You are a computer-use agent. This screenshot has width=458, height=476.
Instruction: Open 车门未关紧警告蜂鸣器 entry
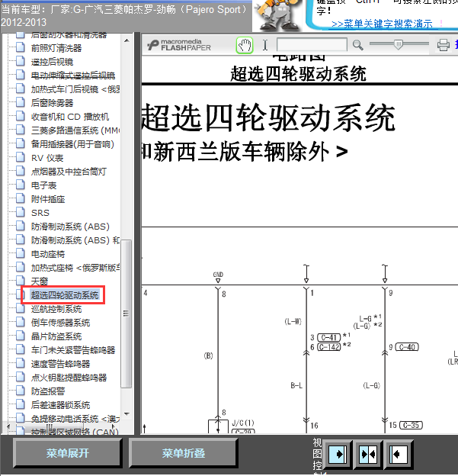click(73, 349)
